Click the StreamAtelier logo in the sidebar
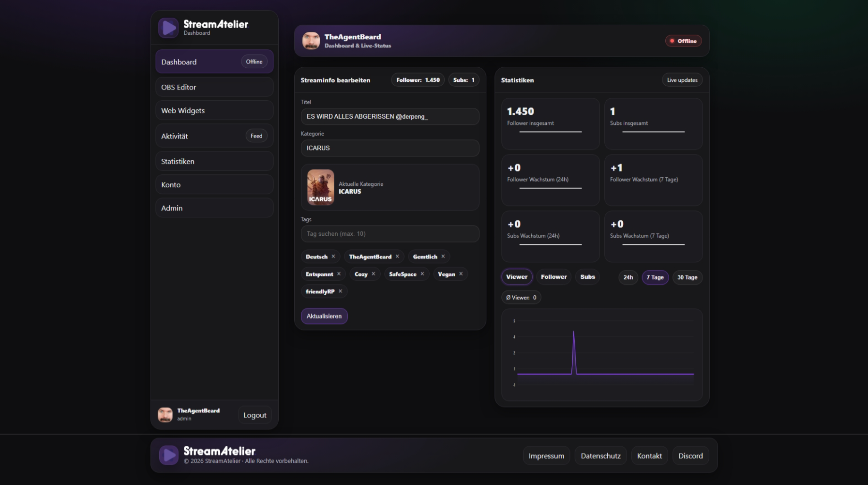Image resolution: width=868 pixels, height=485 pixels. click(x=168, y=28)
